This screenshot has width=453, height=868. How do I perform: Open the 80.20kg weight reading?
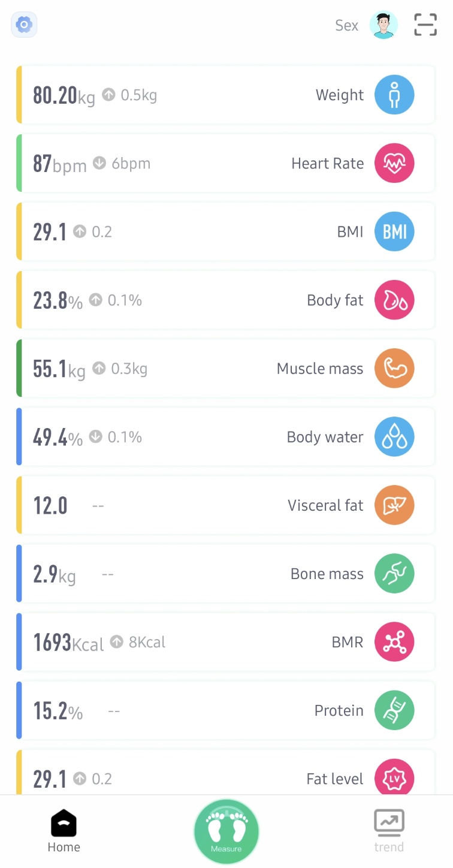point(64,95)
